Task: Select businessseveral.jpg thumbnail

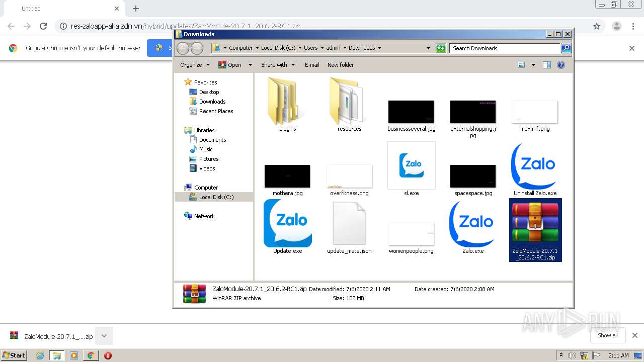Action: [411, 112]
